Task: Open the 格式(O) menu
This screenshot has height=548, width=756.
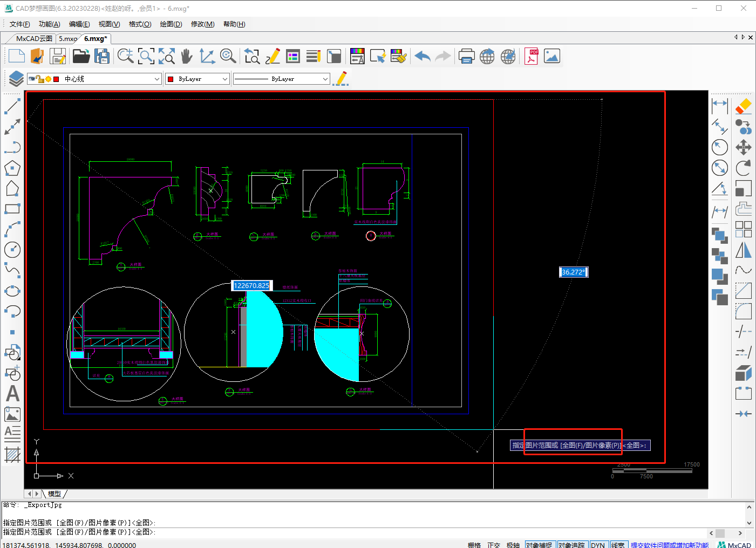Action: click(140, 24)
